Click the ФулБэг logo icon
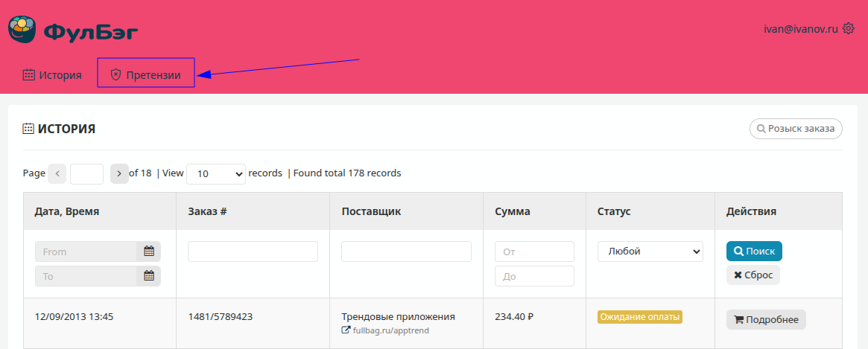 22,30
